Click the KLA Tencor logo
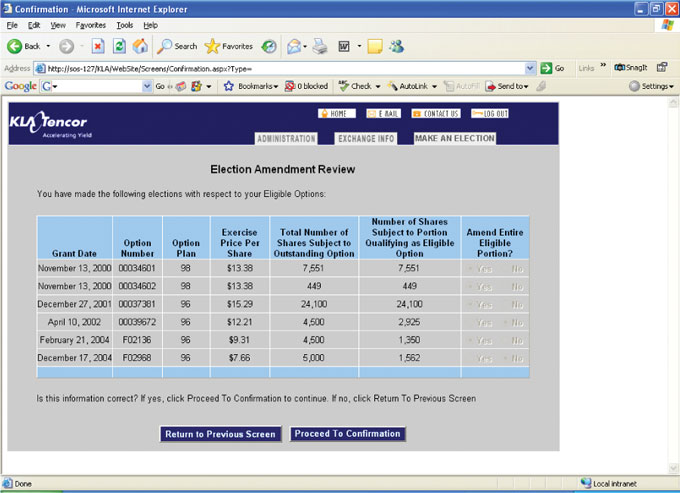680x493 pixels. [49, 124]
